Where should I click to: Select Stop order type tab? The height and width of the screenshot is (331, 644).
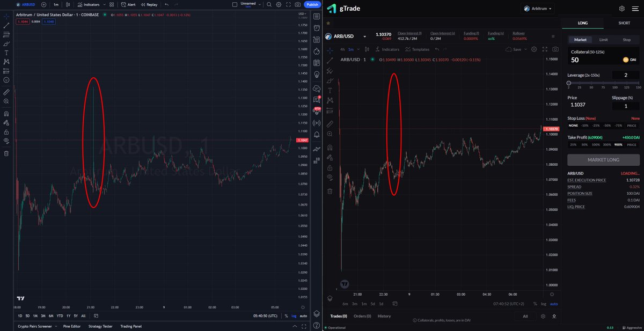pyautogui.click(x=626, y=40)
